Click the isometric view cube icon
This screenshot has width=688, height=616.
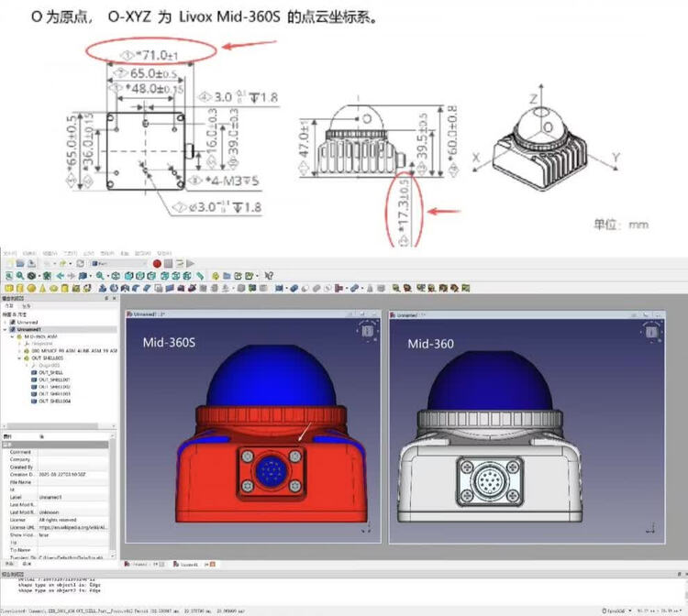coord(116,276)
